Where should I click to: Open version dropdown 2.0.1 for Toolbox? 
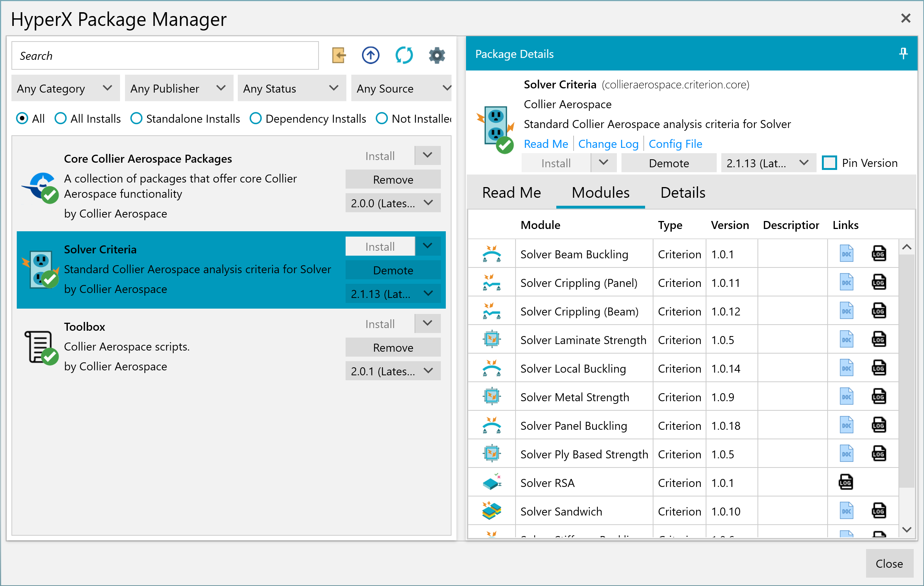[x=393, y=371]
